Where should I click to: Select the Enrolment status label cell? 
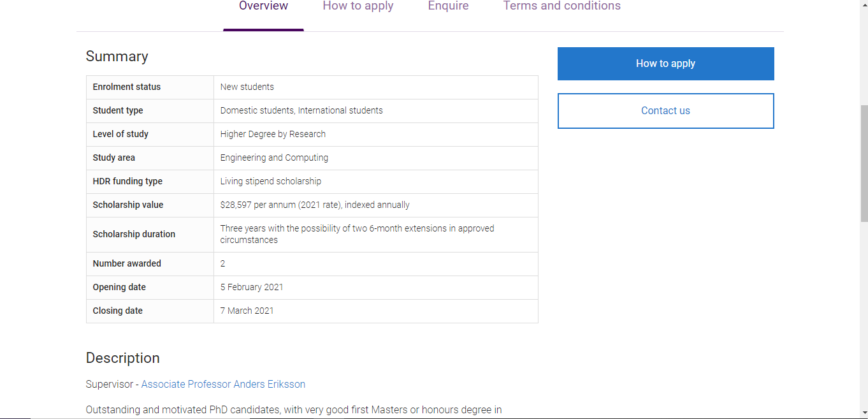click(x=150, y=87)
